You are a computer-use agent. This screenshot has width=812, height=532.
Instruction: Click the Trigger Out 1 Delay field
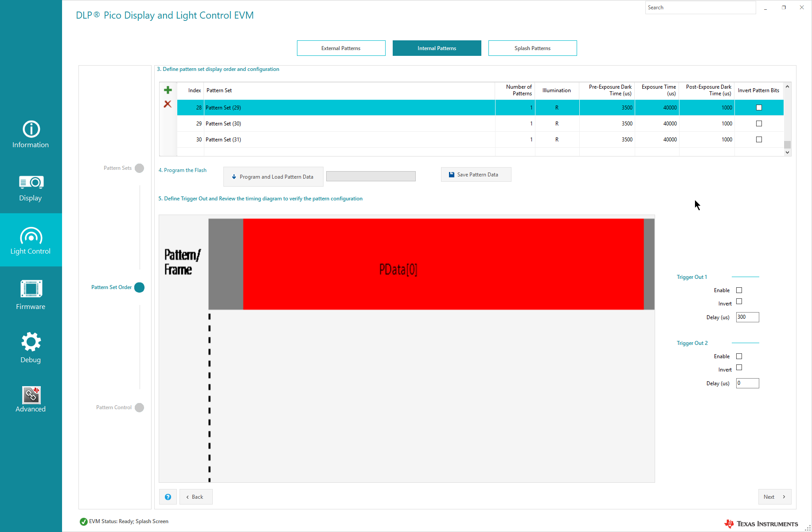[x=748, y=317]
